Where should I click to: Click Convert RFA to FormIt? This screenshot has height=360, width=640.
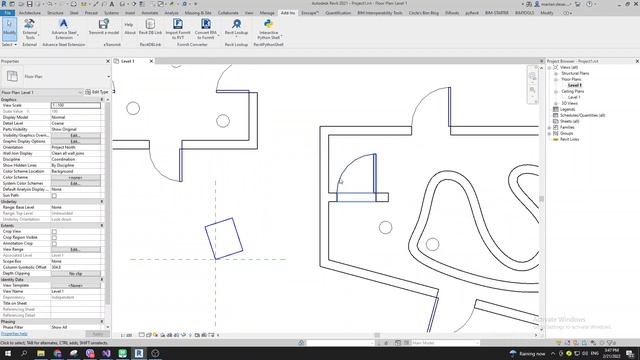pyautogui.click(x=206, y=29)
